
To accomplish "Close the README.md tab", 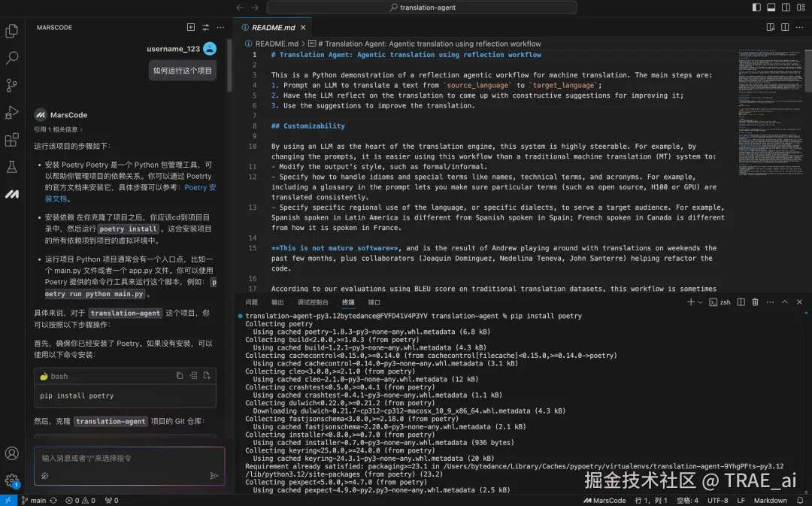I will 303,28.
